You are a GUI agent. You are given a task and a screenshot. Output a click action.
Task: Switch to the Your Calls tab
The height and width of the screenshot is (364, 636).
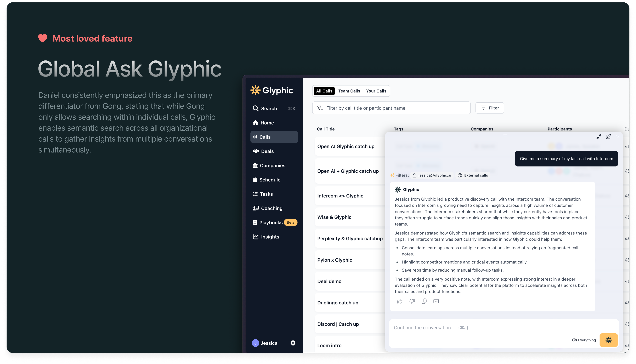[x=376, y=91]
